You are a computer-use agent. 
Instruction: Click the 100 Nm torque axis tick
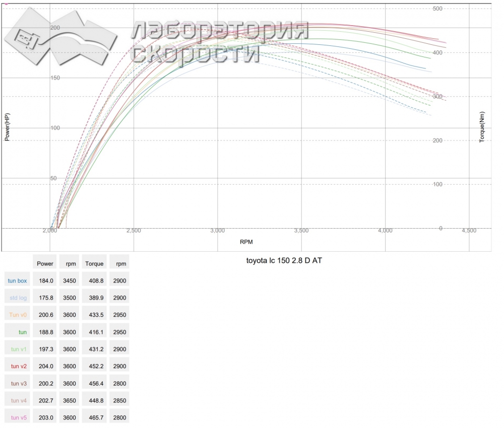point(437,184)
